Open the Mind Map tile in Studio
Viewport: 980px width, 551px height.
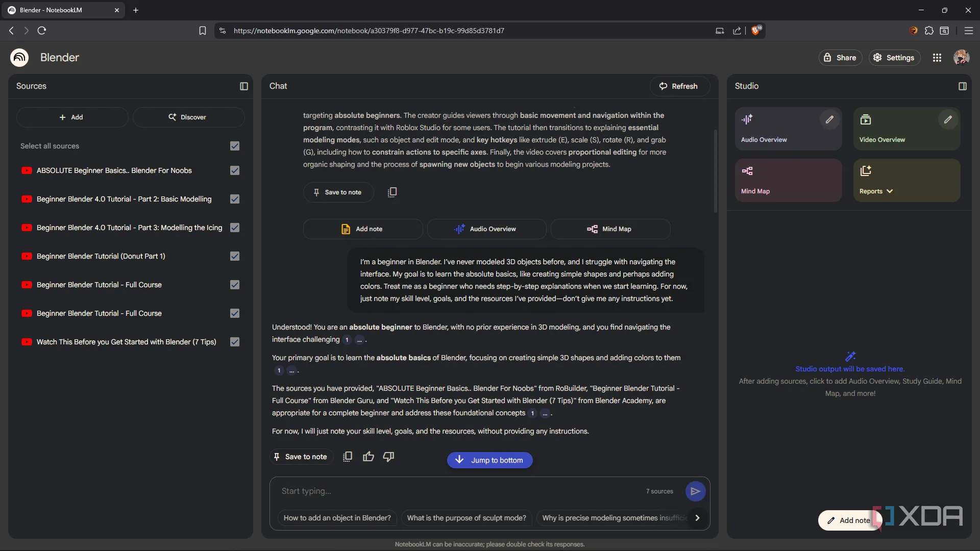click(788, 180)
